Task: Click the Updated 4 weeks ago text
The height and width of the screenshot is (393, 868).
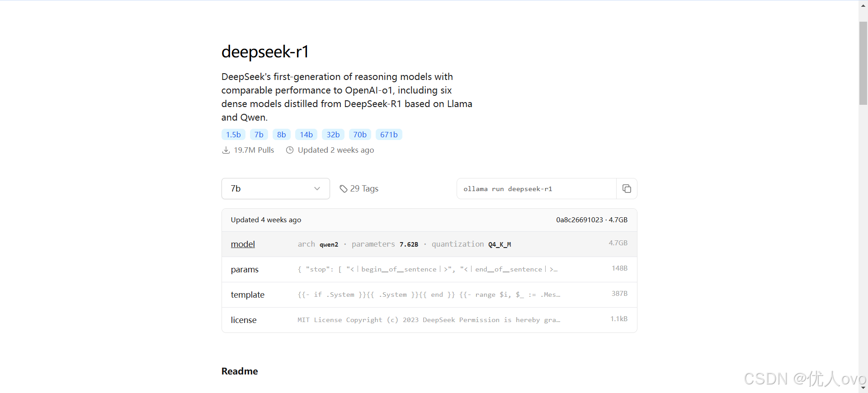Action: tap(266, 220)
